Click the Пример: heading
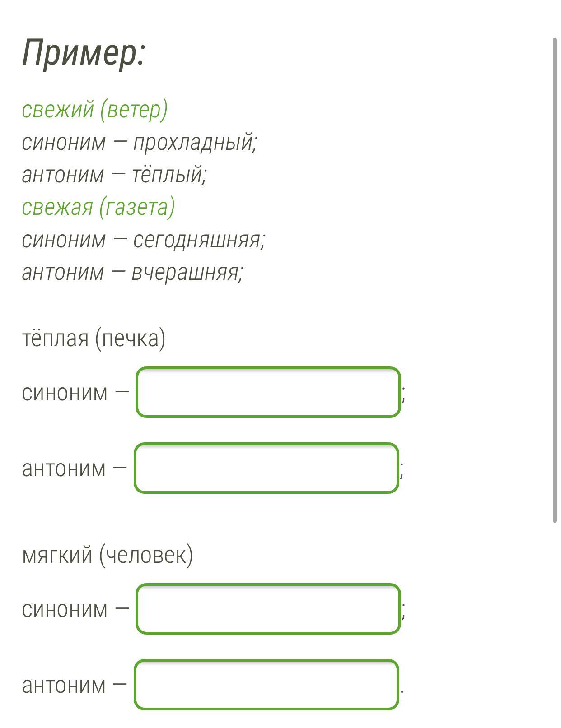The height and width of the screenshot is (728, 561). point(84,52)
